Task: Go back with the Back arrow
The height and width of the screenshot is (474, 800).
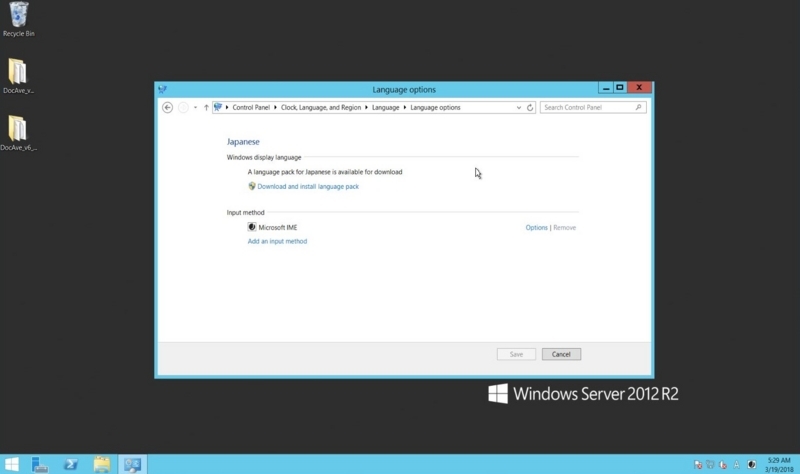Action: pyautogui.click(x=167, y=108)
